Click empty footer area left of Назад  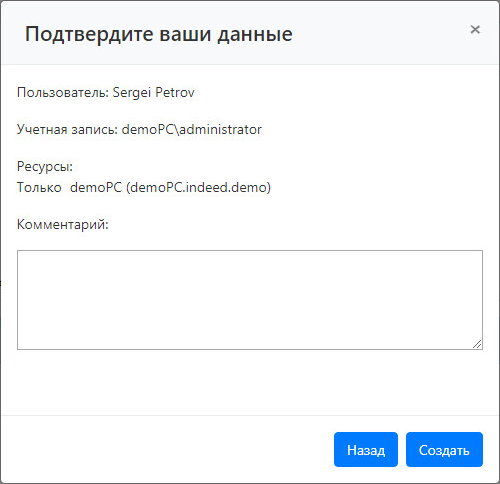(x=167, y=449)
